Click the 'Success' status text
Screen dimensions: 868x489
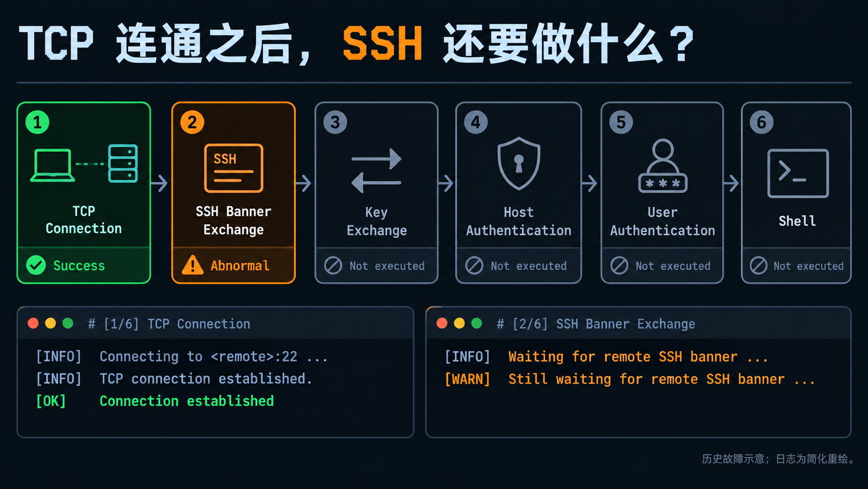tap(79, 266)
